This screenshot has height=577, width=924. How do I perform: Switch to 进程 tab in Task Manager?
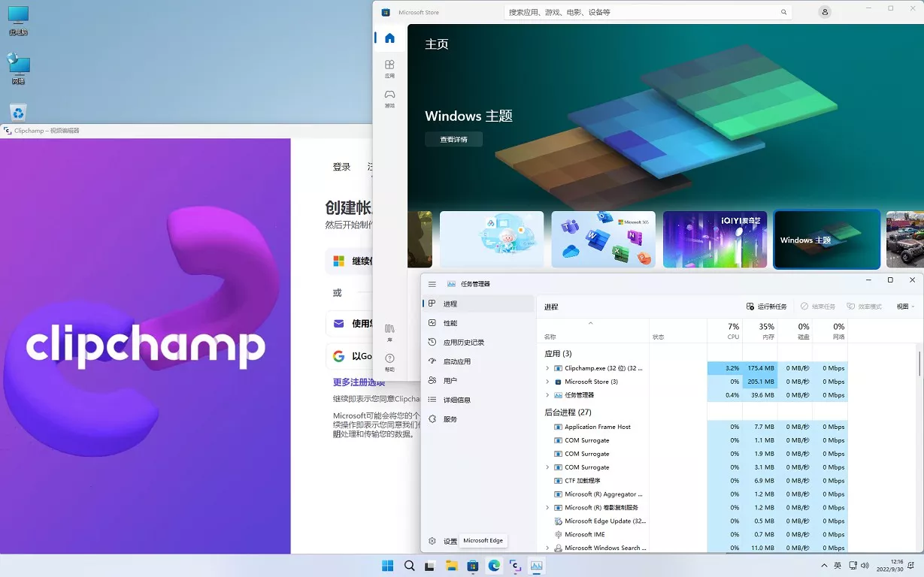pos(478,304)
